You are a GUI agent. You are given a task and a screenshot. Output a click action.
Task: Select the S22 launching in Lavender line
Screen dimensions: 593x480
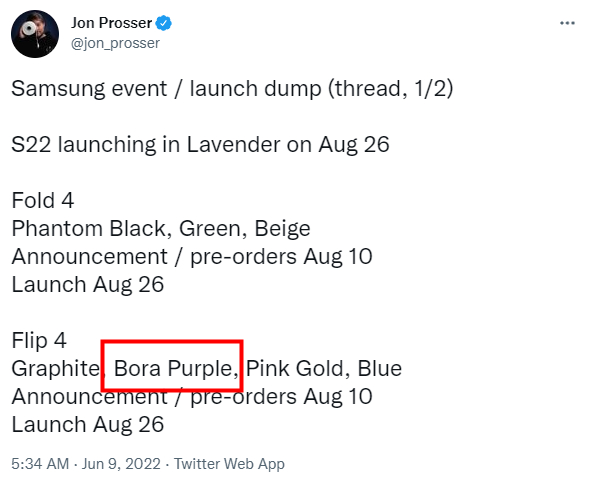tap(200, 145)
